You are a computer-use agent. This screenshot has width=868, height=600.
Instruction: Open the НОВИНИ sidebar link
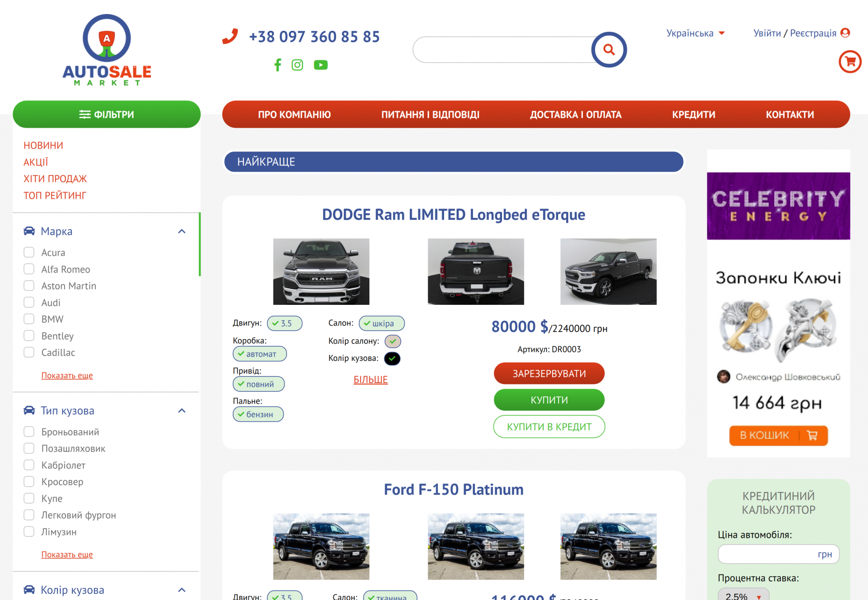click(x=43, y=146)
